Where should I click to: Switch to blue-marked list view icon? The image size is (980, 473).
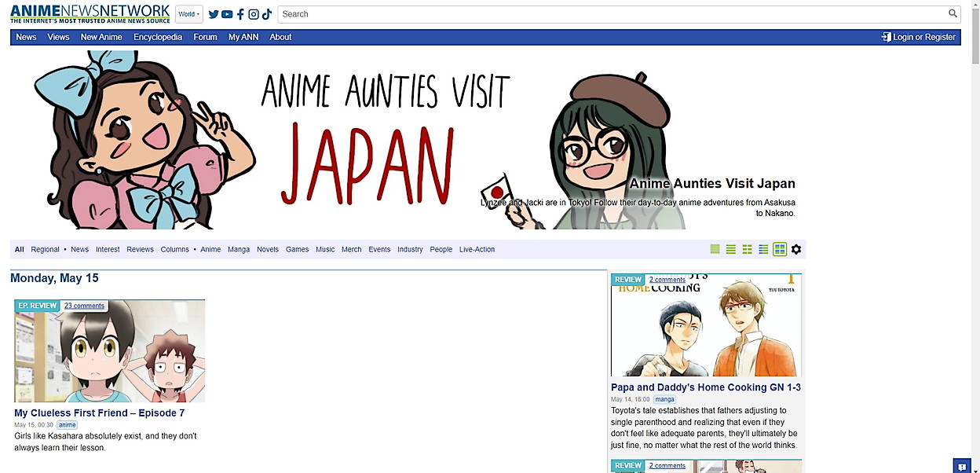tap(763, 249)
